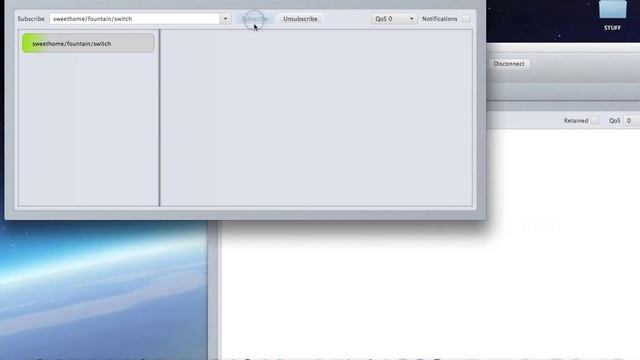Open the publish QoS selector in background window

click(x=632, y=120)
